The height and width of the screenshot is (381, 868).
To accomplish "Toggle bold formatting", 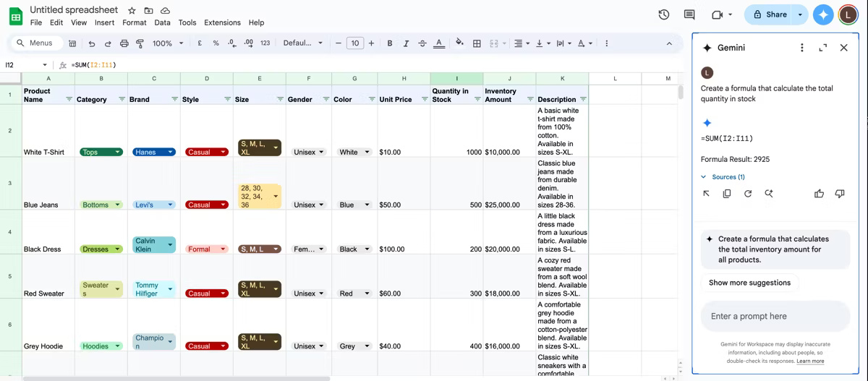I will click(390, 43).
